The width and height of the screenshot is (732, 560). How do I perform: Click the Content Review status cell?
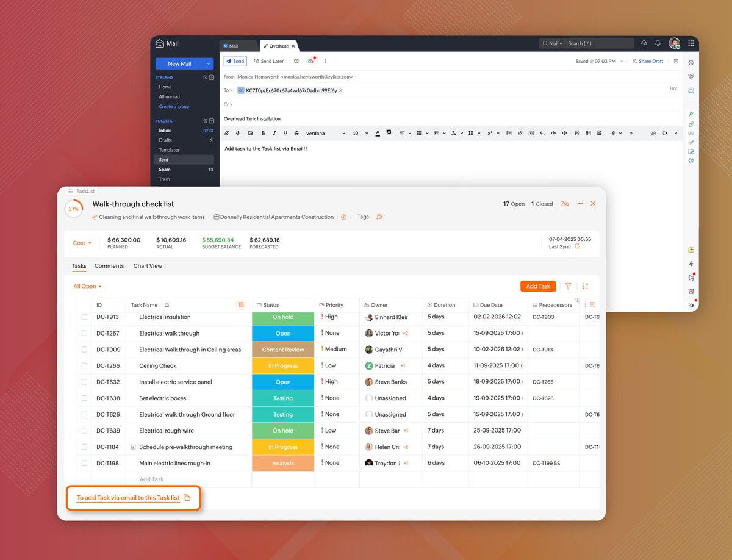[x=283, y=350]
